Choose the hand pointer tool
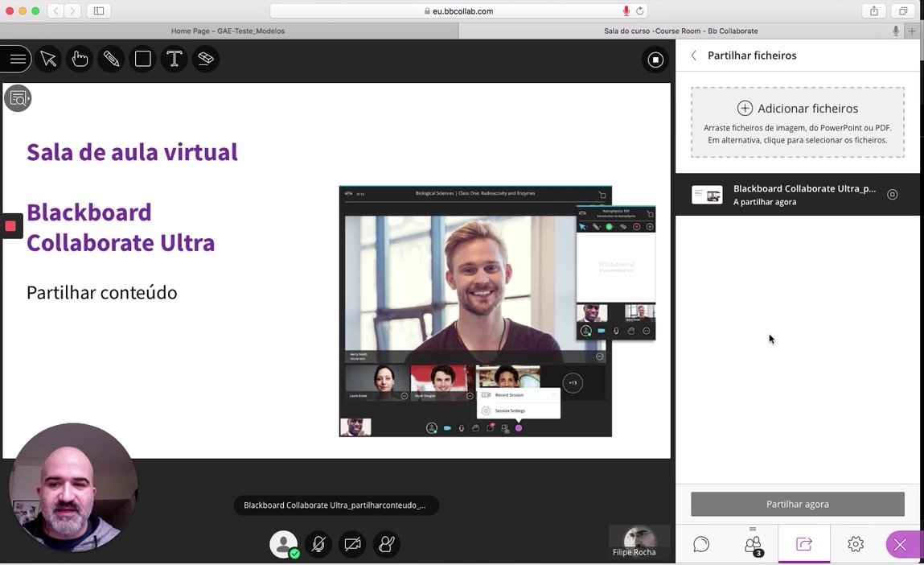 [80, 59]
